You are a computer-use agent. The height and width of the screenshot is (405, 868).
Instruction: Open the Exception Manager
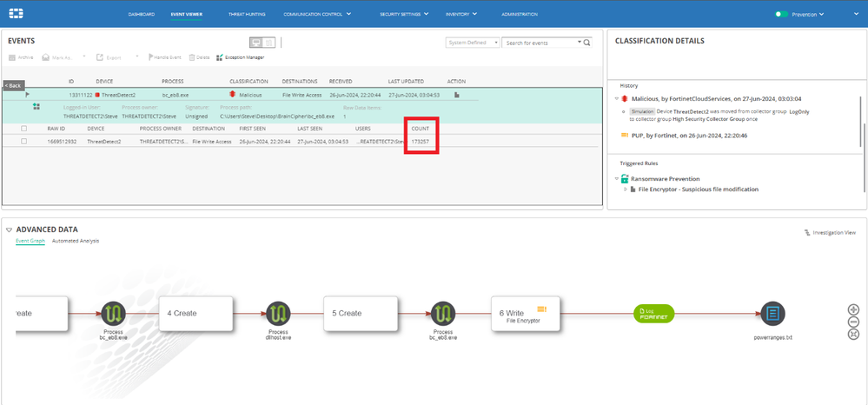(x=241, y=57)
